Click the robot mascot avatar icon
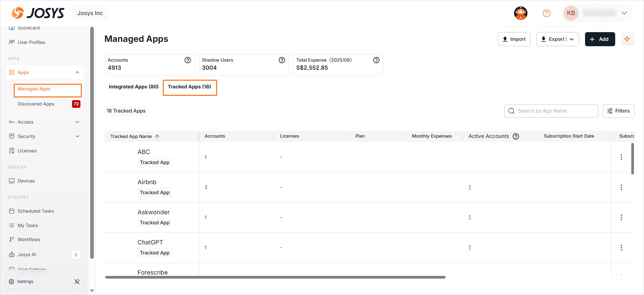Viewport: 644px width, 295px height. pos(521,13)
